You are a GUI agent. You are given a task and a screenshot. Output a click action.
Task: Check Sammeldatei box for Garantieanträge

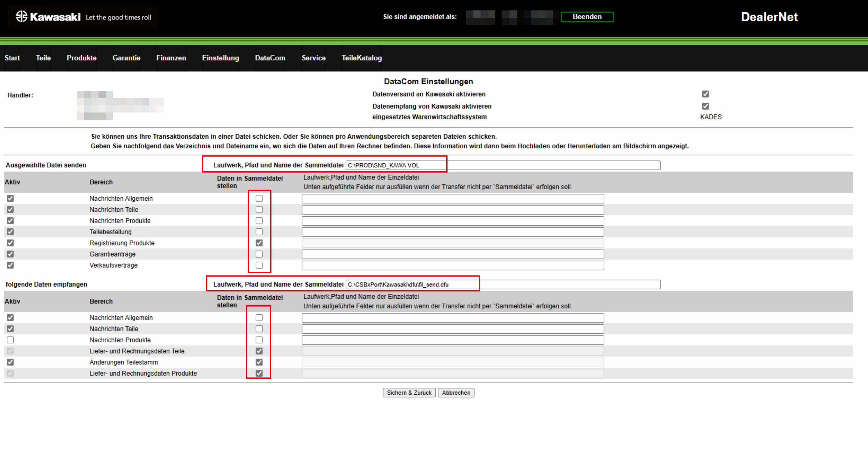[x=259, y=254]
